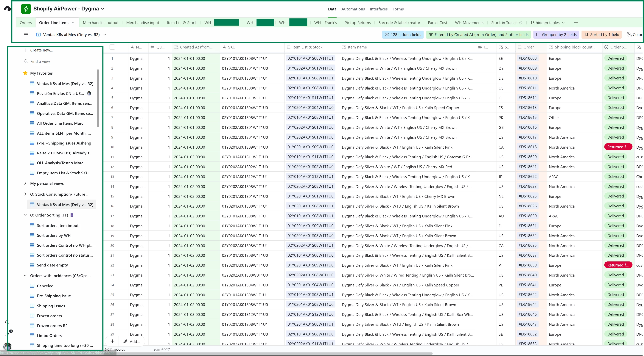Collapse the O: Order Sorting (FF) section
Screen dimensions: 644x356
click(x=25, y=215)
